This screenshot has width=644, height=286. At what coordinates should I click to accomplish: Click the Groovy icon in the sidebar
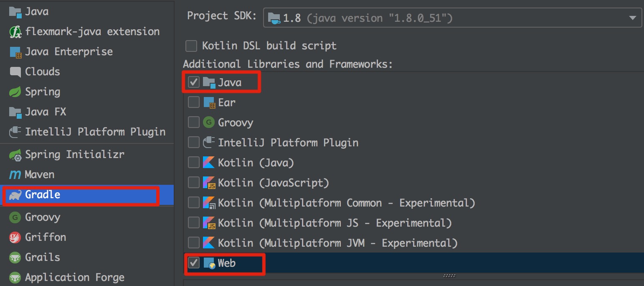pos(15,217)
